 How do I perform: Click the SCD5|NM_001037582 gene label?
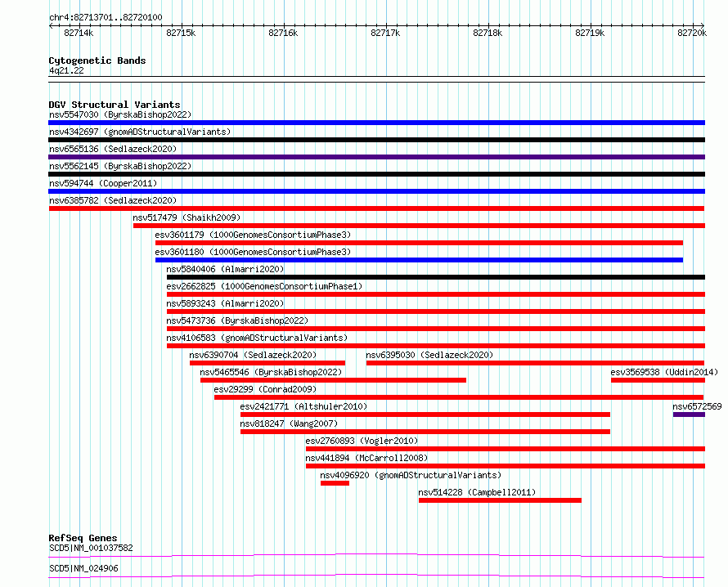click(x=91, y=548)
